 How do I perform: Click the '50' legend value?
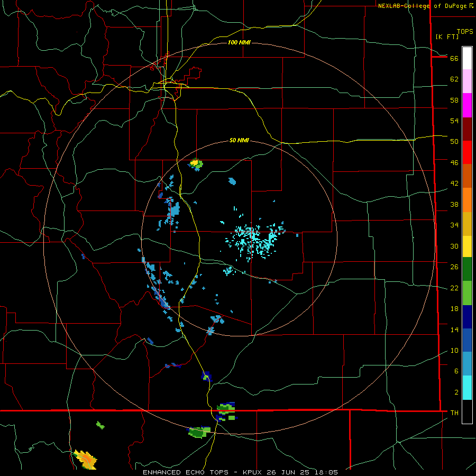(454, 141)
